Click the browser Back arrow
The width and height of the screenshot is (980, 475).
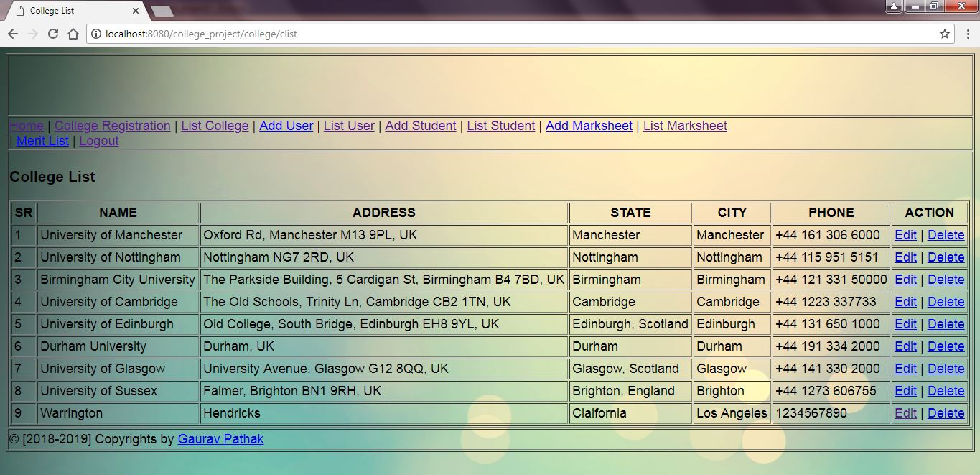coord(12,33)
